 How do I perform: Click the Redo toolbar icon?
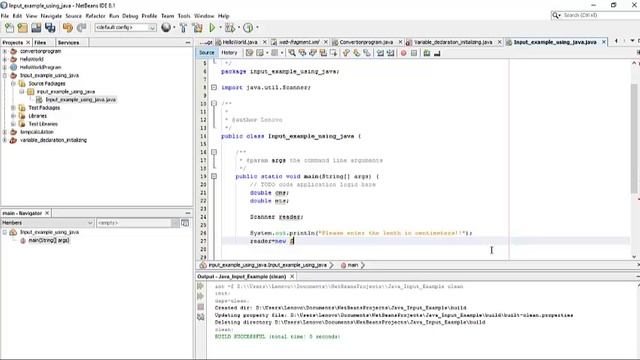pyautogui.click(x=81, y=27)
